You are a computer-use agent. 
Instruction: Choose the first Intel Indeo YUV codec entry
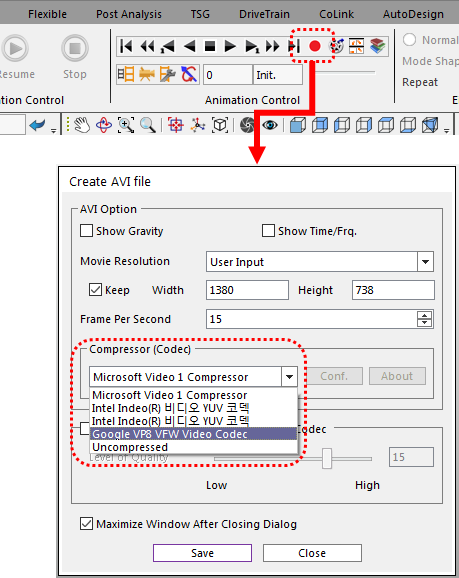coord(193,408)
